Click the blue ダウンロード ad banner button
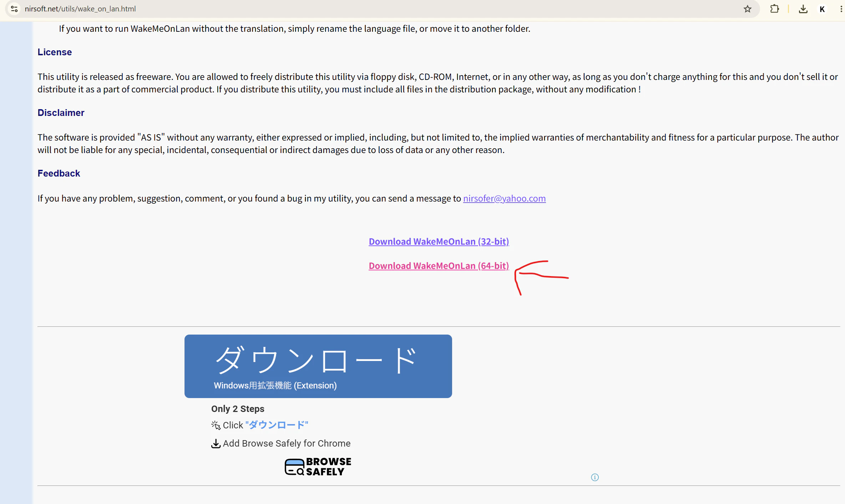 click(318, 366)
